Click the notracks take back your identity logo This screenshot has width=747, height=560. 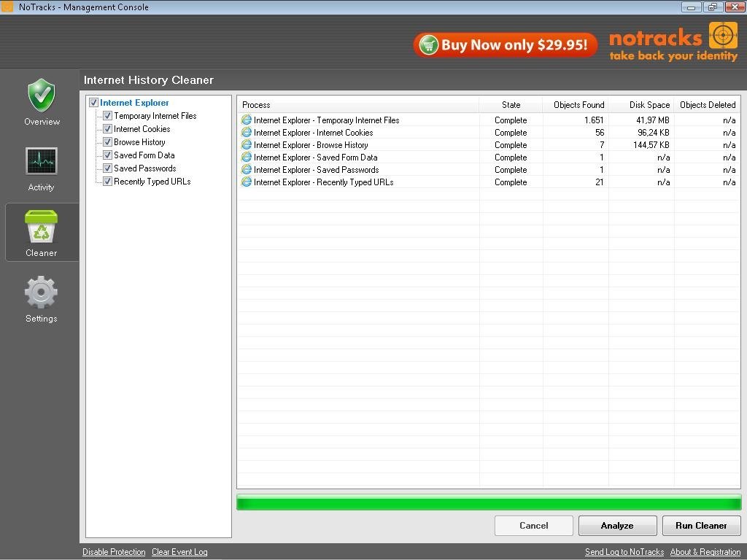coord(673,43)
